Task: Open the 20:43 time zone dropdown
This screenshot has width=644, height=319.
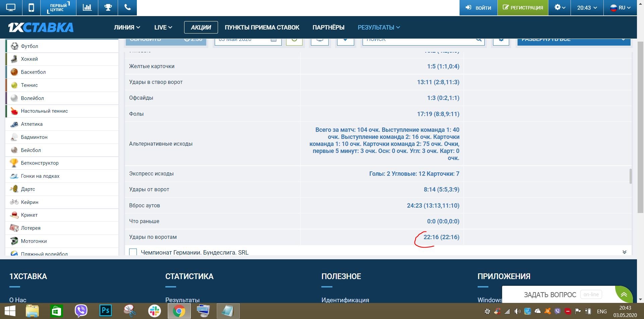Action: (587, 7)
